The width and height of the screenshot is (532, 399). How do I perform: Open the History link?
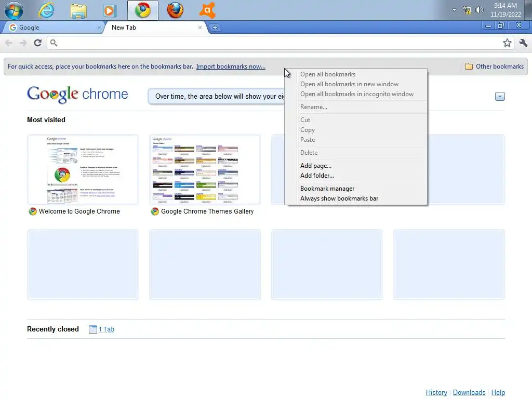pyautogui.click(x=436, y=393)
